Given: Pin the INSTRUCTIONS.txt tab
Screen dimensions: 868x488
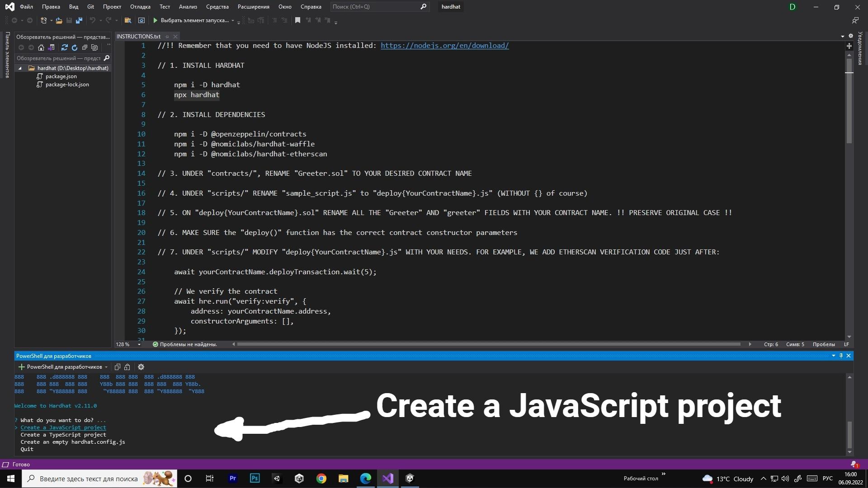Looking at the screenshot, I should 167,36.
